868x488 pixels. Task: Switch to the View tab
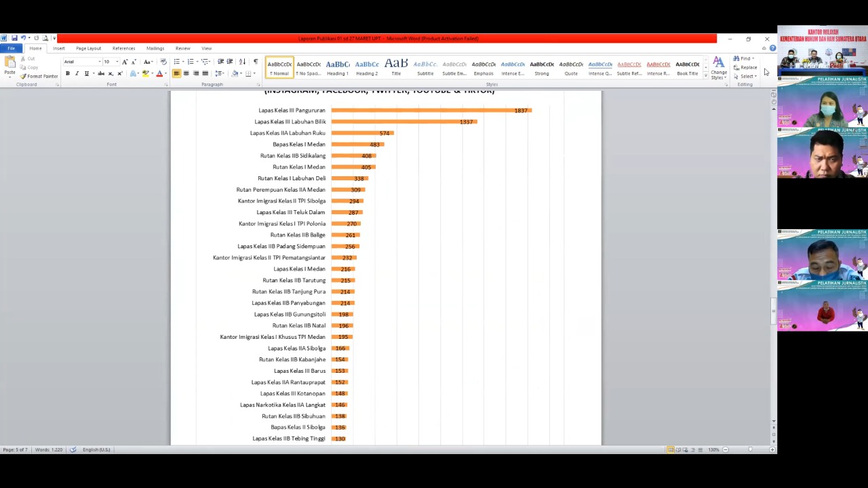pos(206,48)
